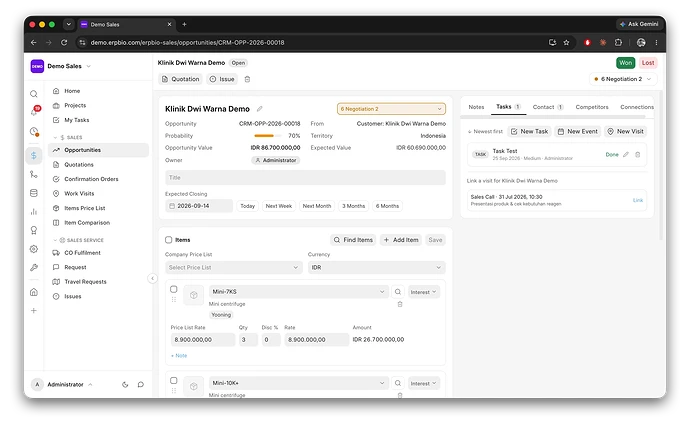Click the Title input field
The image size is (690, 429).
[x=305, y=178]
